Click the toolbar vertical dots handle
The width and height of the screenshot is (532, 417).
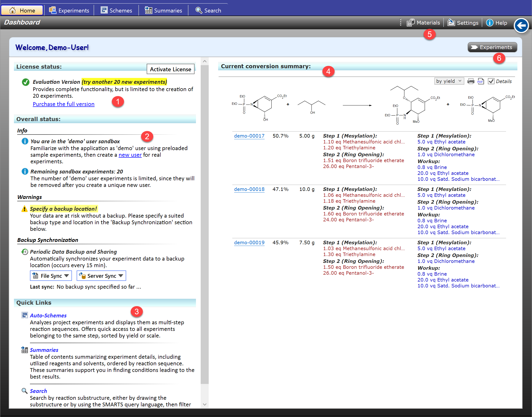pyautogui.click(x=400, y=22)
